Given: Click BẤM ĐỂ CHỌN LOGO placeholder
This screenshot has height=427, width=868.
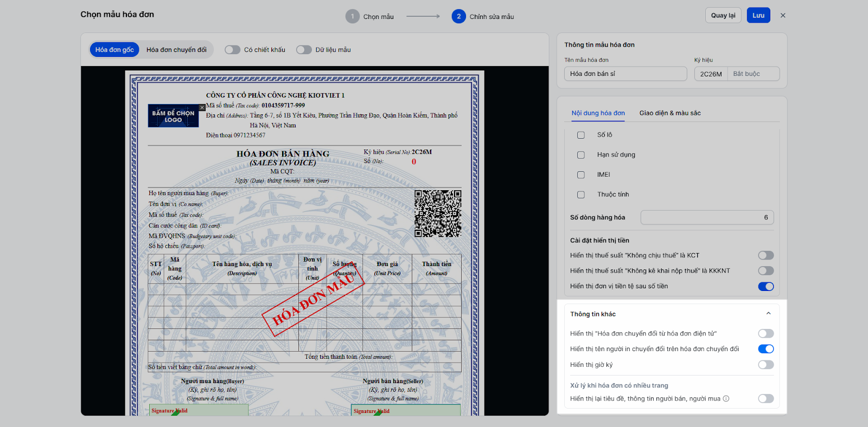Looking at the screenshot, I should [173, 116].
